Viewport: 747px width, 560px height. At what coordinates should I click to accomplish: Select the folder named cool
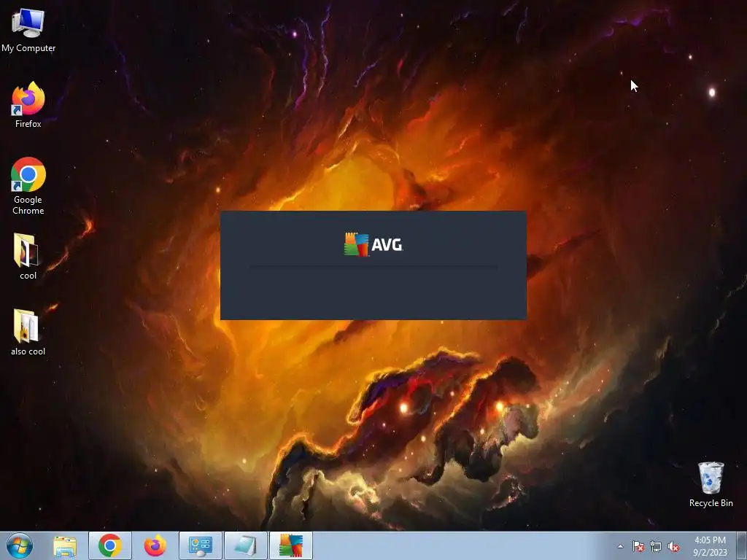click(x=28, y=256)
